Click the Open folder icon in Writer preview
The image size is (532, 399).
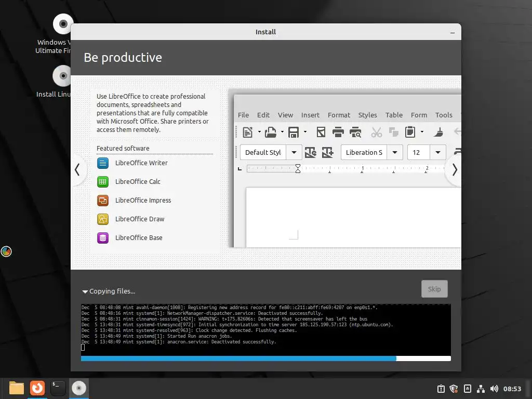[x=270, y=132]
